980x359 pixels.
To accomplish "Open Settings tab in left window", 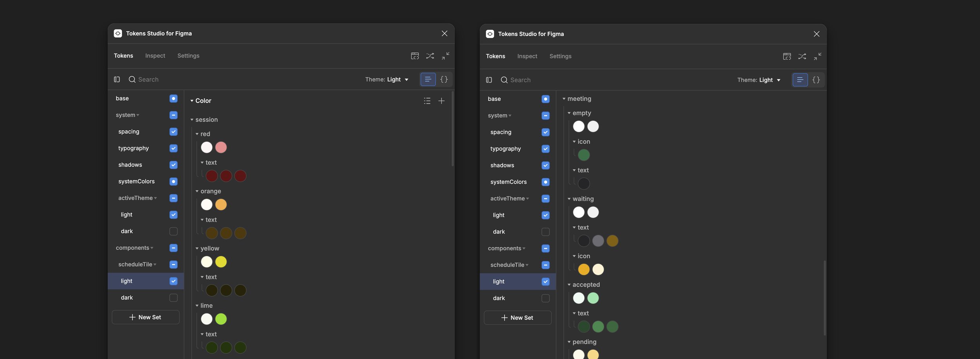I will (189, 56).
